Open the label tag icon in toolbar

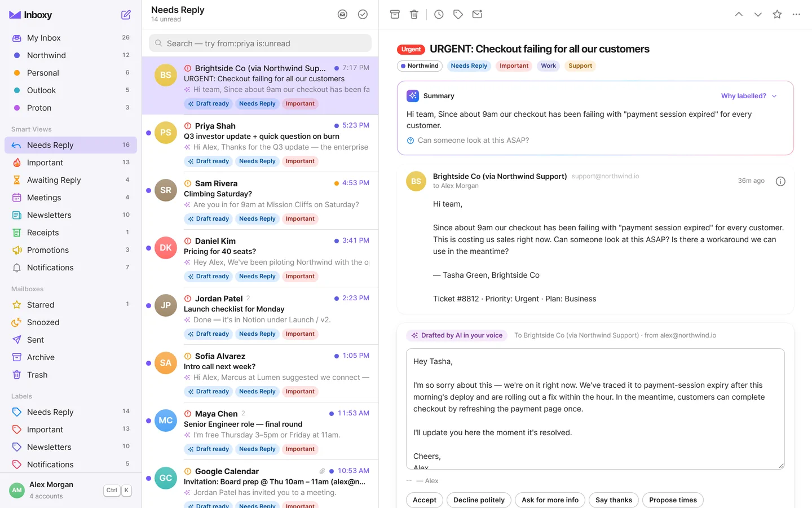click(458, 14)
